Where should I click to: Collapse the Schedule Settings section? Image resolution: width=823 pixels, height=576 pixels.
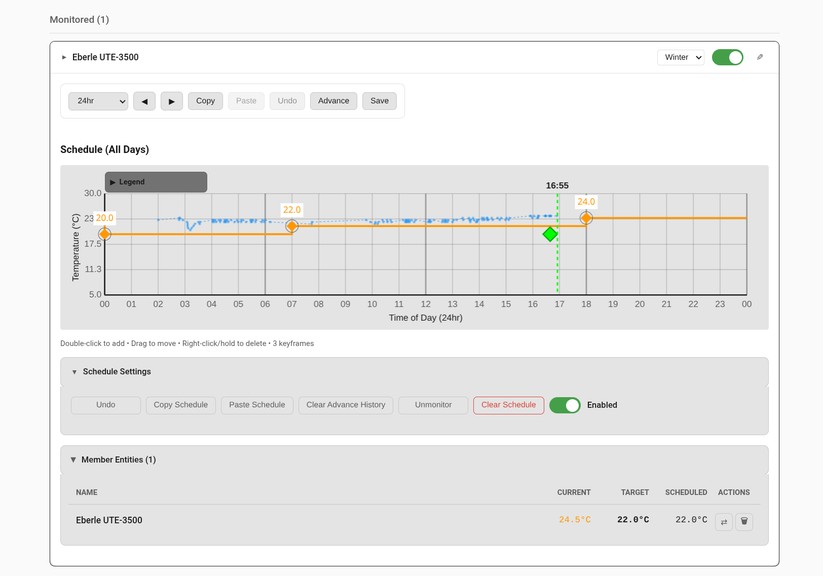tap(75, 372)
